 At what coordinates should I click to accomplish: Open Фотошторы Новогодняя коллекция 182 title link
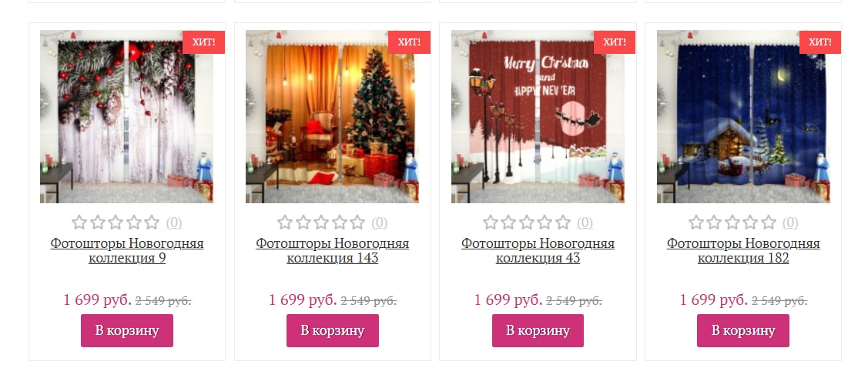[x=743, y=251]
